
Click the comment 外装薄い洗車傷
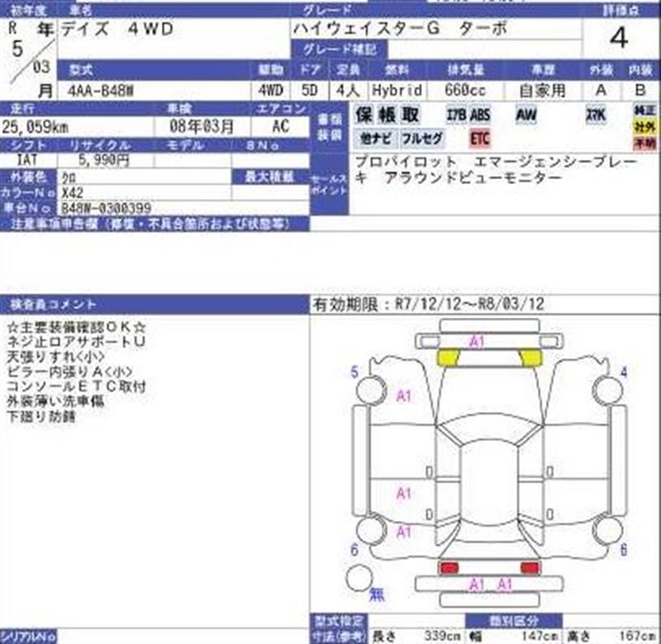55,401
